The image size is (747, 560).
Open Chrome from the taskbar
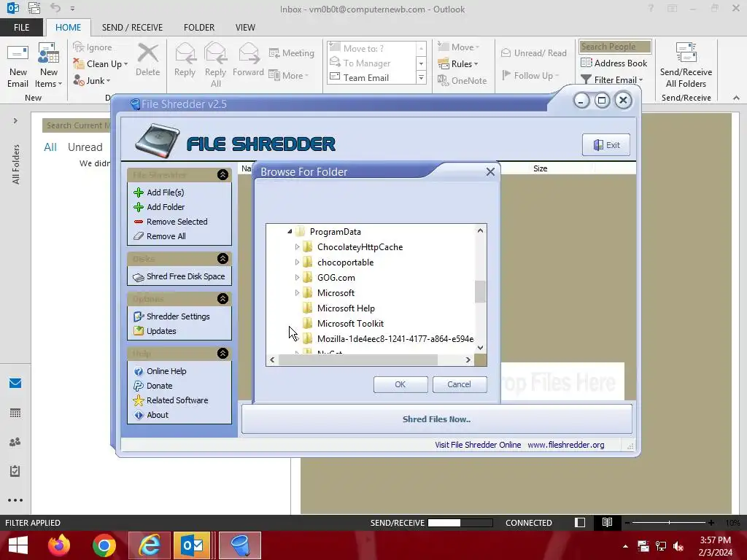coord(104,545)
